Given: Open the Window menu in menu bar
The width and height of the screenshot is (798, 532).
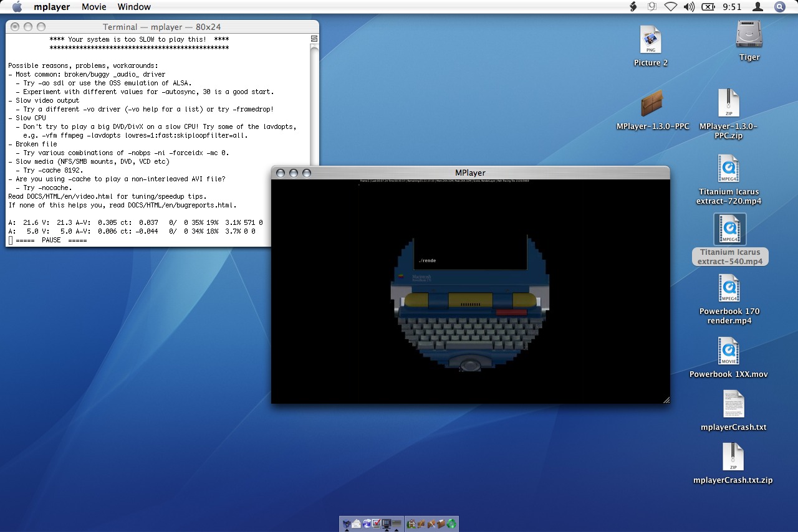Looking at the screenshot, I should coord(134,7).
